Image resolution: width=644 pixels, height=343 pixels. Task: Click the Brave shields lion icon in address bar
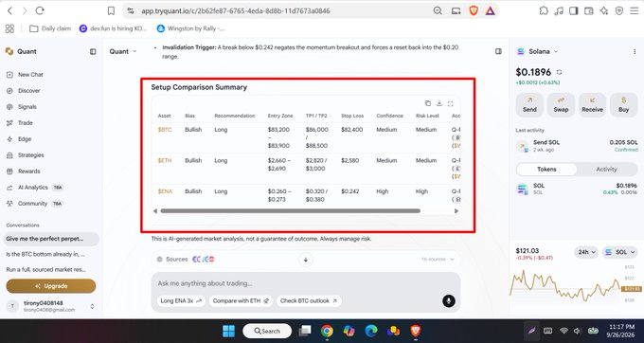point(474,11)
